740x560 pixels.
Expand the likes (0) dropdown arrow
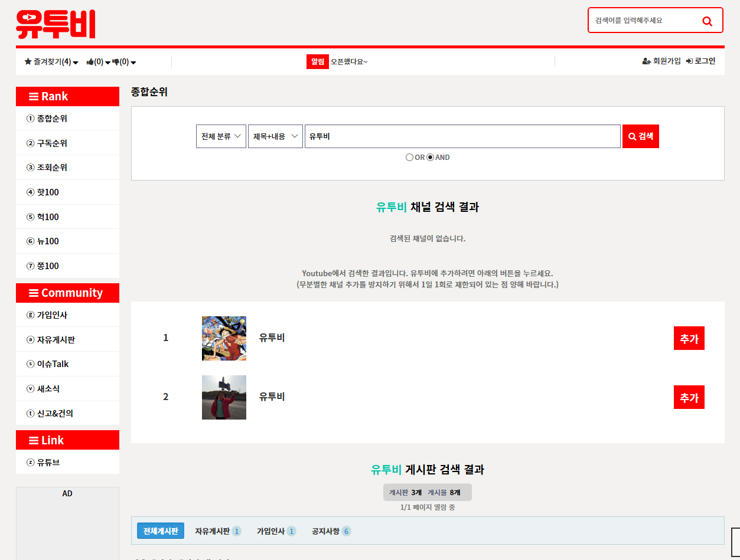tap(107, 63)
